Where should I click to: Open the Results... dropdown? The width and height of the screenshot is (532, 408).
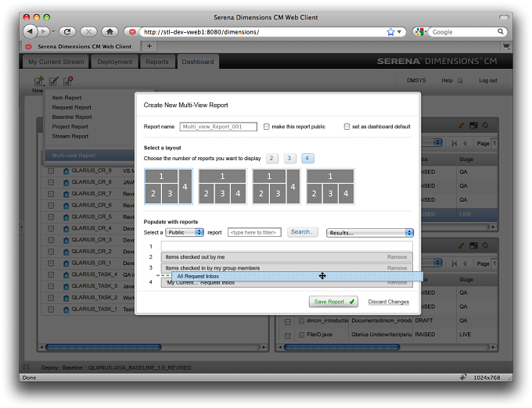[370, 233]
